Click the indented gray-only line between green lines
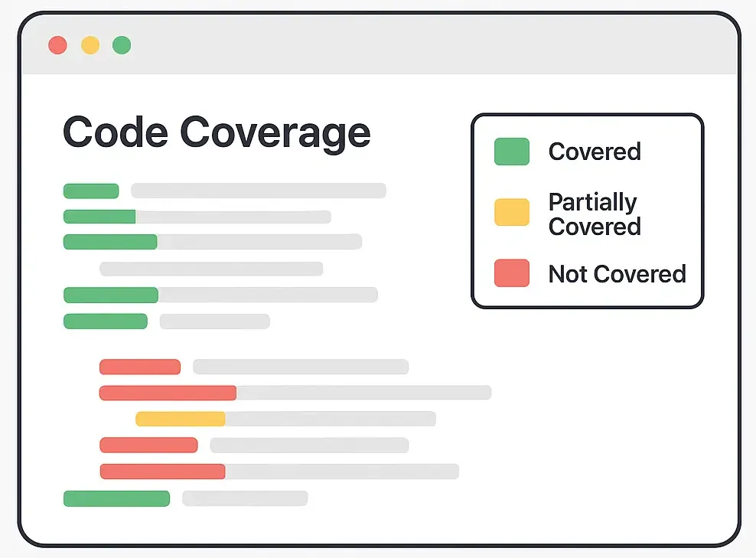 pos(211,269)
